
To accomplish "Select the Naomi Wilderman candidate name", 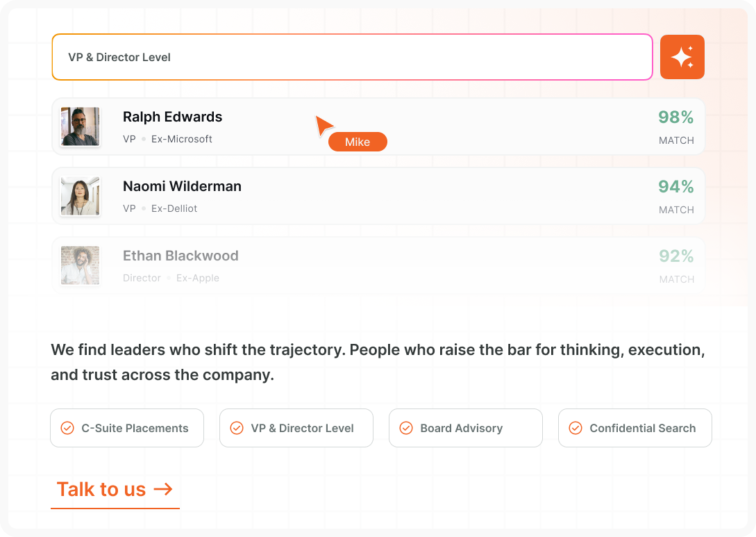I will (182, 186).
